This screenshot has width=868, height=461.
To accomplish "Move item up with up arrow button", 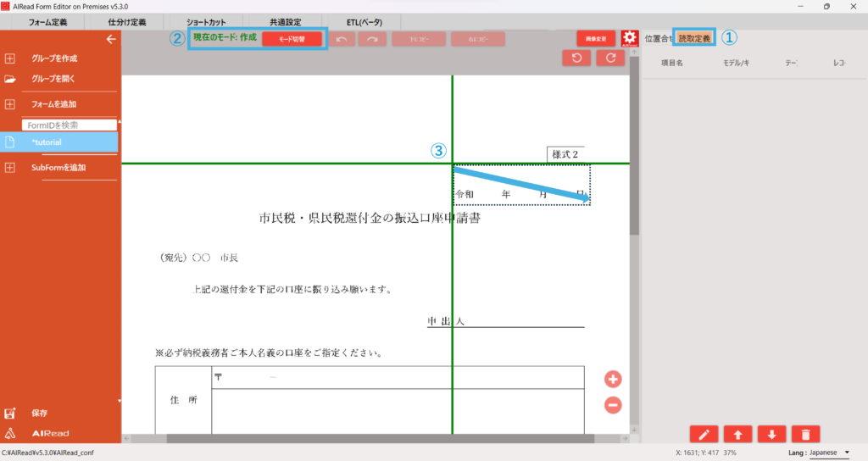I will (x=737, y=434).
